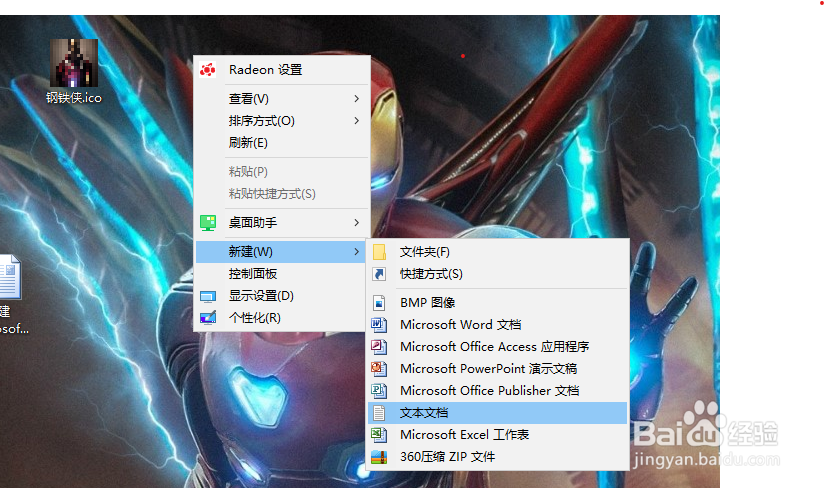
Task: Create Microsoft PowerPoint 演示文稿
Action: pos(497,369)
